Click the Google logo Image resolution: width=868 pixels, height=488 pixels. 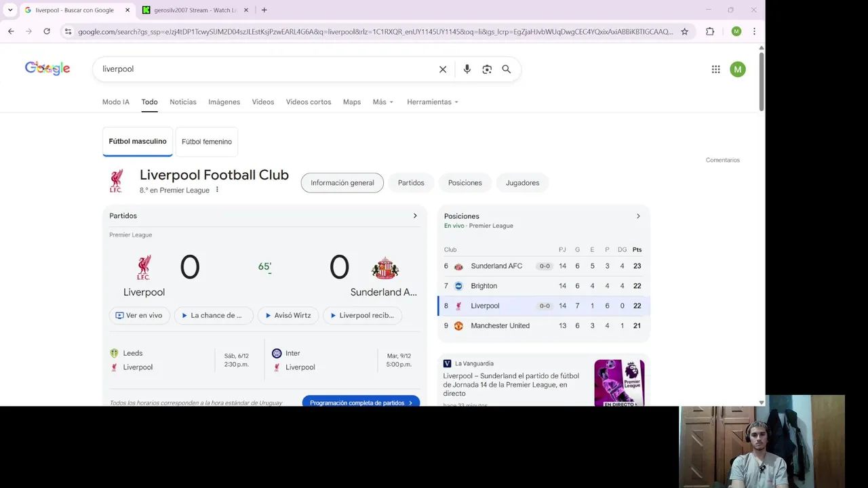(47, 68)
